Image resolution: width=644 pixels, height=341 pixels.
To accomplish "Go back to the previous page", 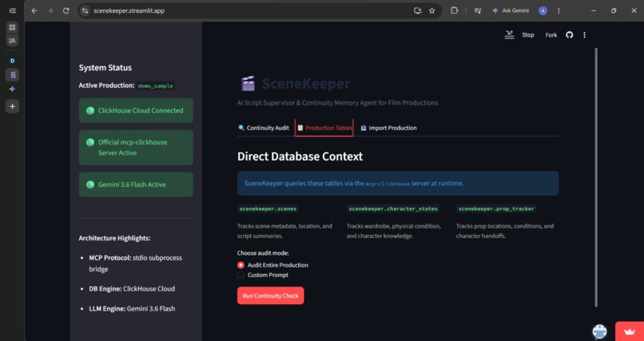I will point(34,10).
